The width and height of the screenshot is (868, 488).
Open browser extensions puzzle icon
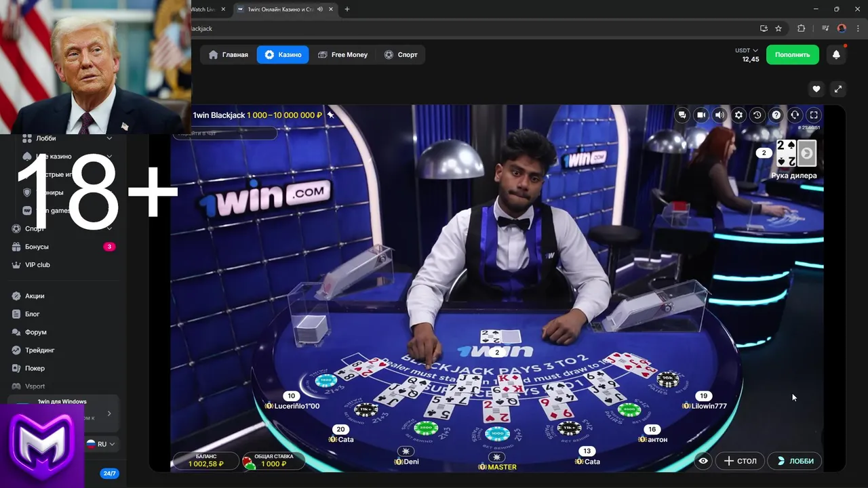click(801, 28)
